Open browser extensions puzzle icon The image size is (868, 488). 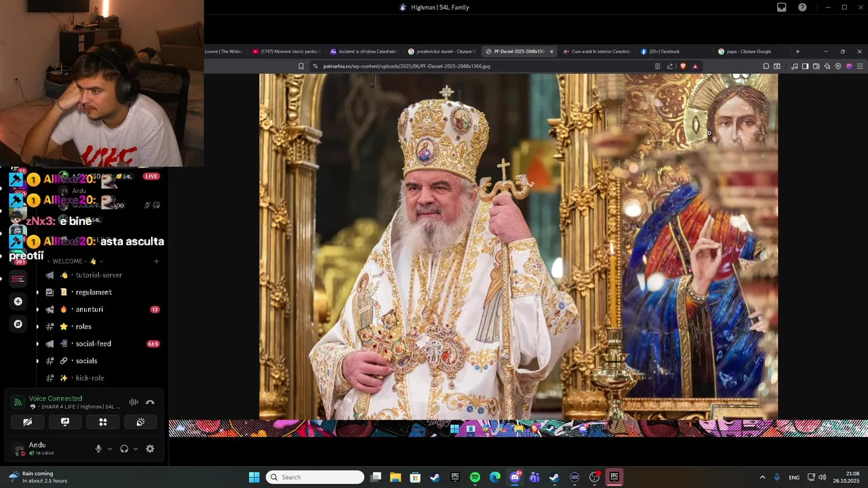point(766,66)
